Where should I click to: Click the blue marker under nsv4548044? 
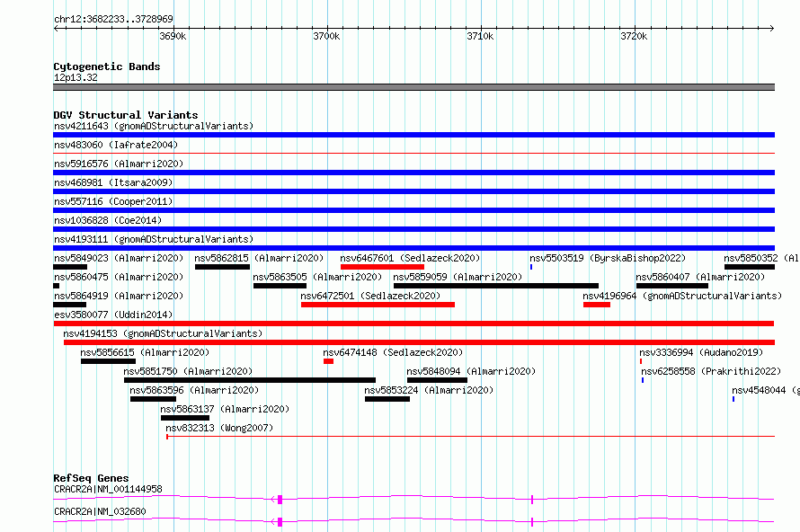click(x=733, y=399)
